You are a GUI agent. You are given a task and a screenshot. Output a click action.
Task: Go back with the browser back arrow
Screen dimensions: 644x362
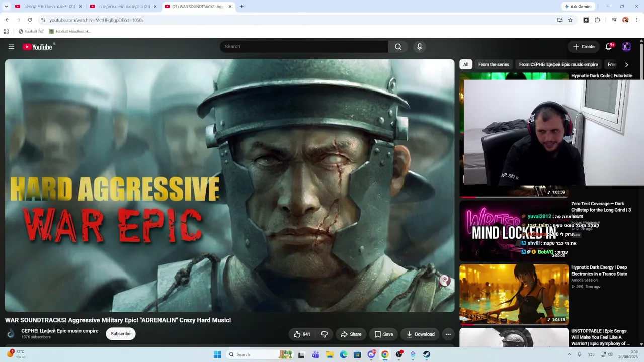[7, 20]
